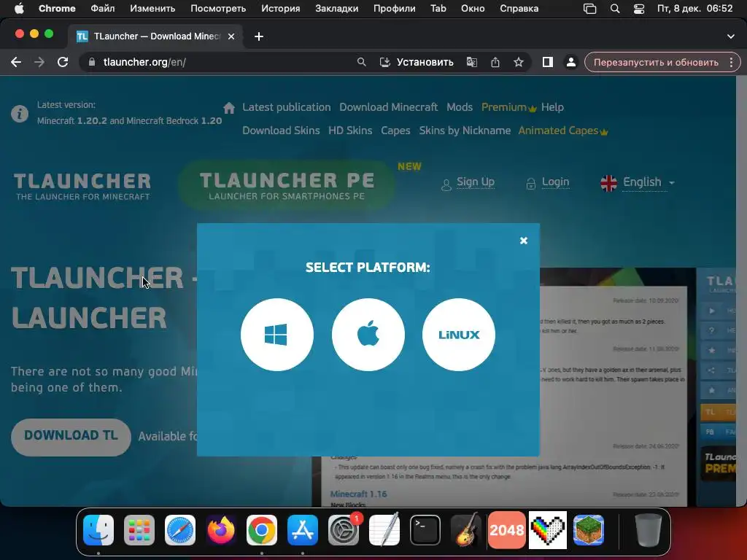Click the Login link
Image resolution: width=747 pixels, height=560 pixels.
click(x=555, y=182)
